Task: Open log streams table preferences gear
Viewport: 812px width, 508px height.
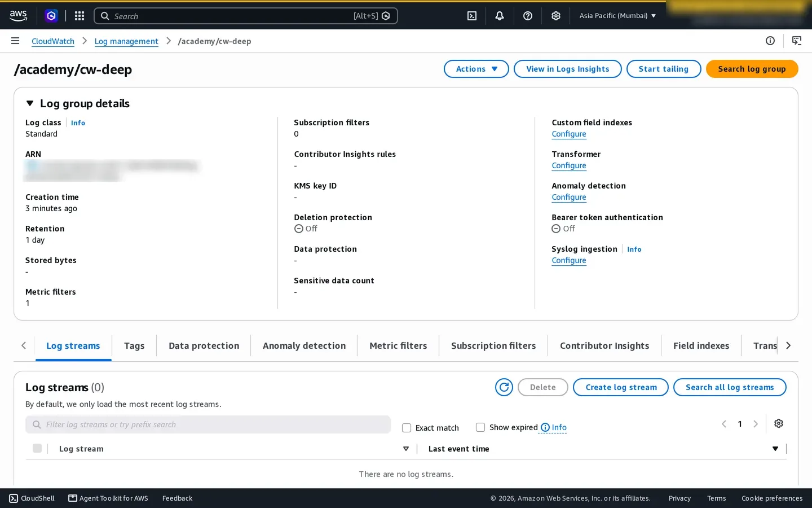Action: (x=779, y=423)
